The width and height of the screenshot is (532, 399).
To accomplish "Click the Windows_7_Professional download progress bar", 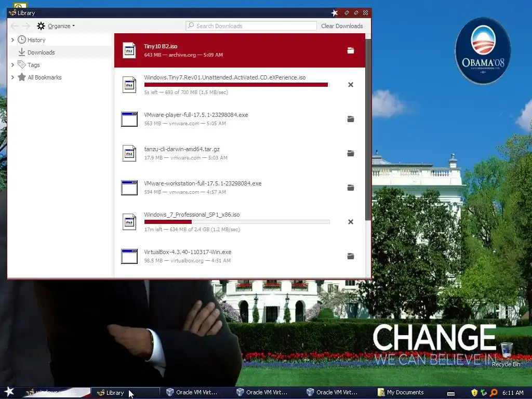I will coord(237,222).
